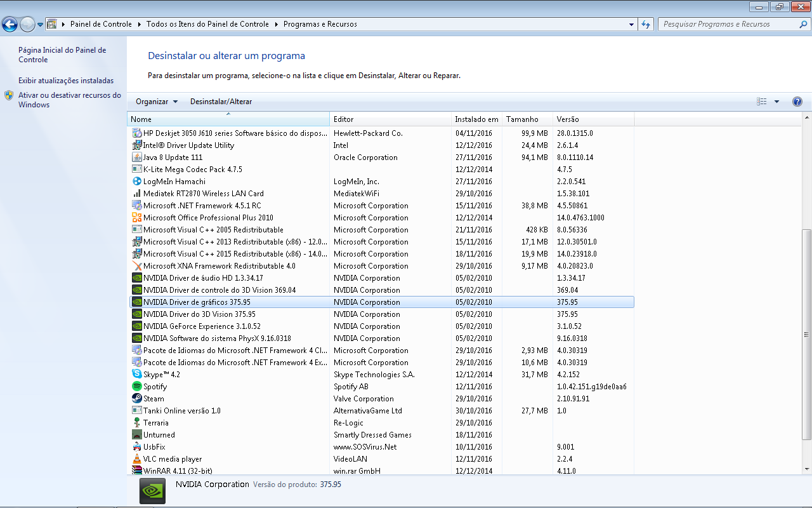Open the address bar history dropdown arrow
Viewport: 812px width, 508px height.
[631, 24]
